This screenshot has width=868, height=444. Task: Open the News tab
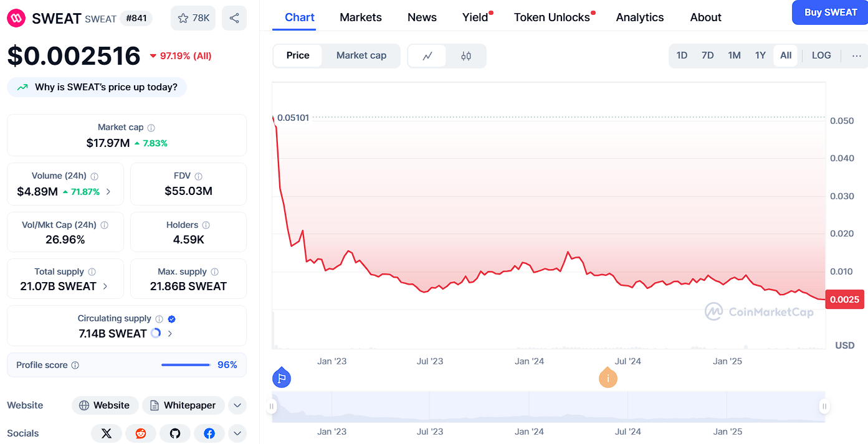(x=422, y=17)
